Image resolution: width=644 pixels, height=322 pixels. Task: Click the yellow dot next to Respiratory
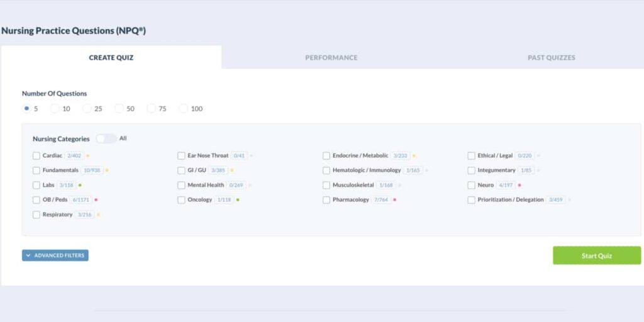pyautogui.click(x=99, y=215)
